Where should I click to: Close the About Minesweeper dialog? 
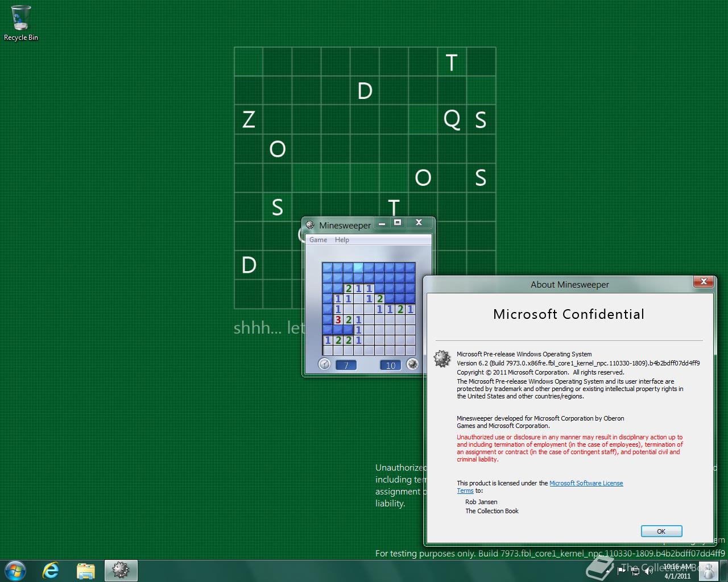coord(704,281)
